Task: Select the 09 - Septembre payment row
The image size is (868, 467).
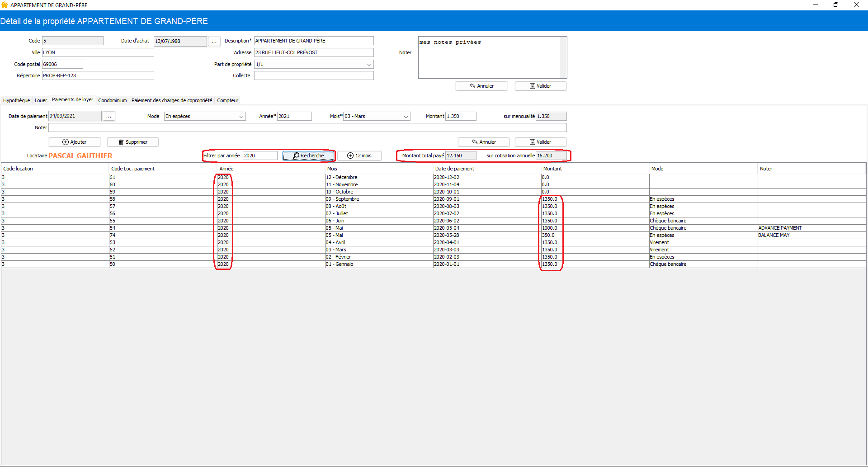Action: click(434, 199)
